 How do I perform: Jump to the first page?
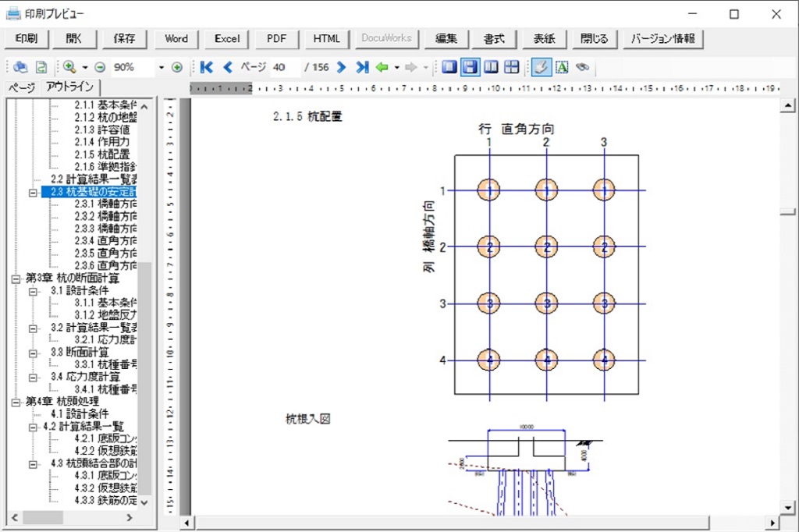pos(206,67)
